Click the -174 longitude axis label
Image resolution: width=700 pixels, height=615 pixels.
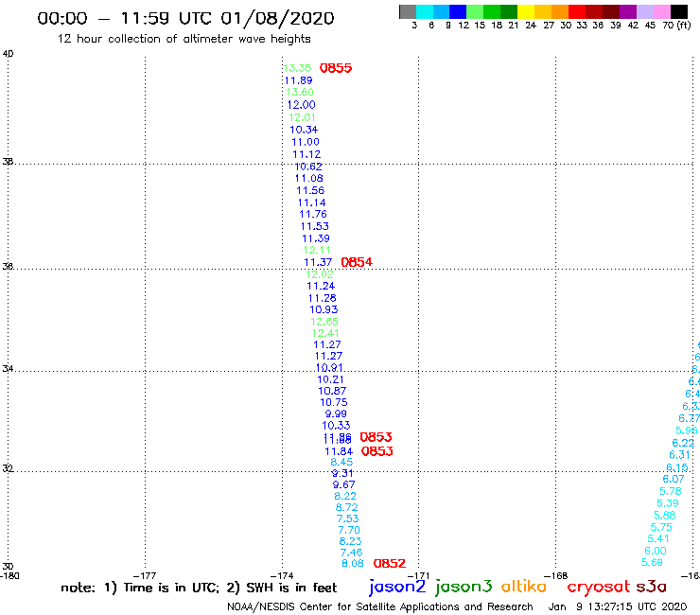point(282,575)
